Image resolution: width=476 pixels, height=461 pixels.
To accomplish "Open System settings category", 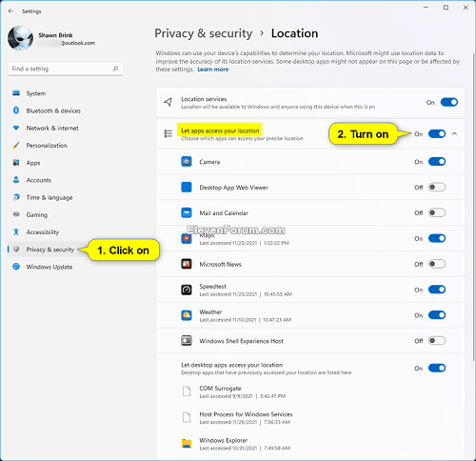I will [x=65, y=93].
